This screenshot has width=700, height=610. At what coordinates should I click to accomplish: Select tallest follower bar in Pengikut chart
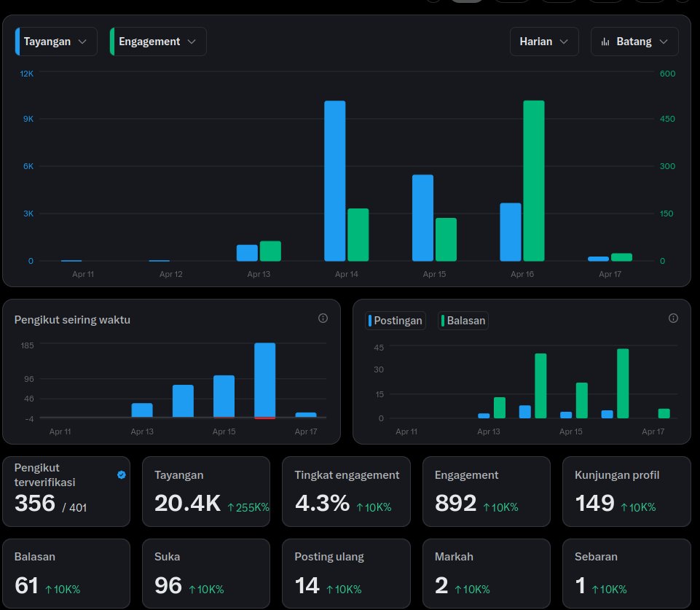264,380
